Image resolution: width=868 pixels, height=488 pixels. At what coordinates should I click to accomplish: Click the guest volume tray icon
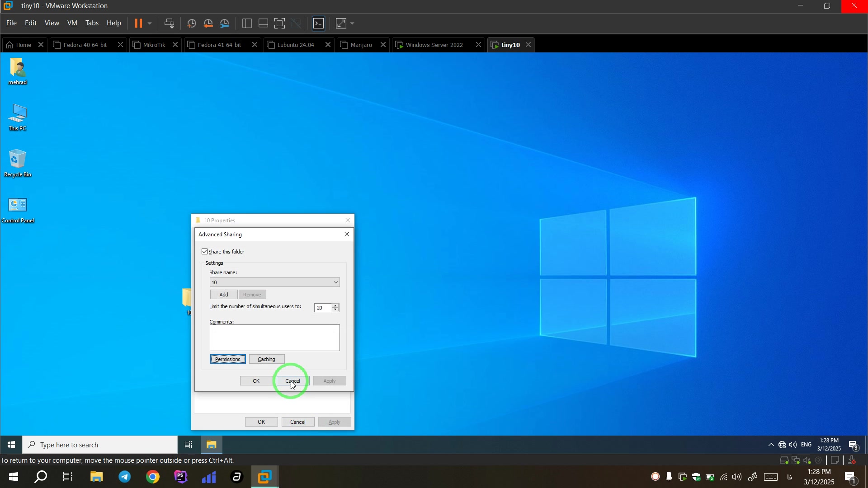click(793, 445)
